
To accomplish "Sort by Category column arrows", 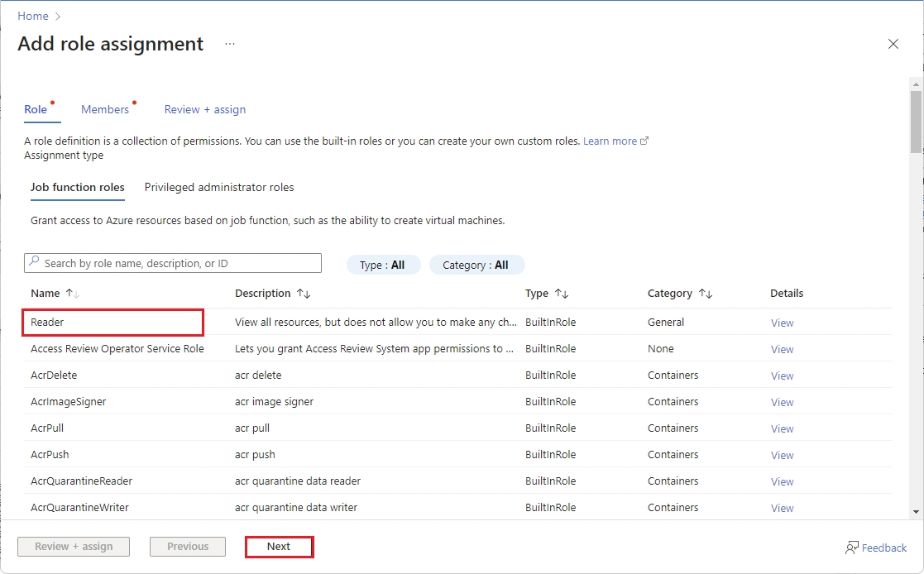I will coord(705,294).
